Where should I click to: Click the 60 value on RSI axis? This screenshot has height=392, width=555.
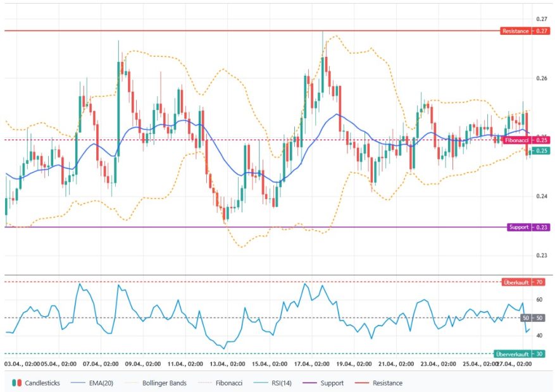coord(539,300)
